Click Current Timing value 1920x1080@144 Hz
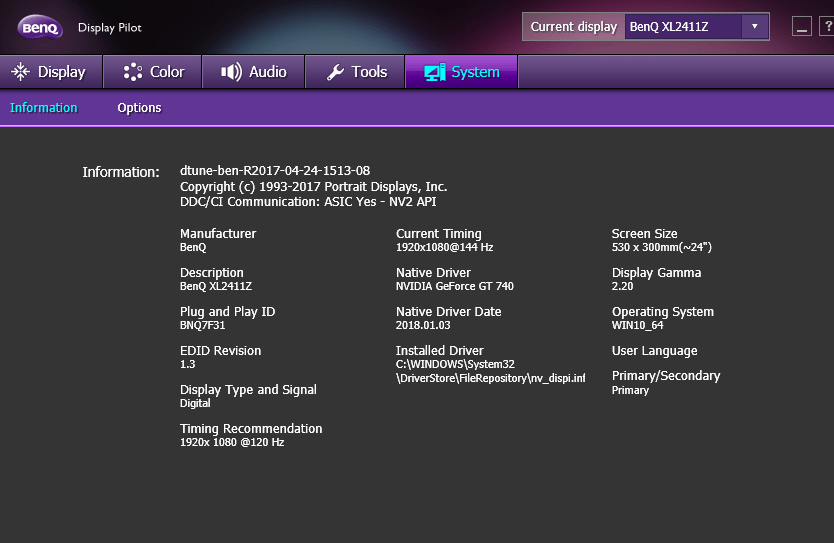This screenshot has height=543, width=834. click(x=444, y=247)
